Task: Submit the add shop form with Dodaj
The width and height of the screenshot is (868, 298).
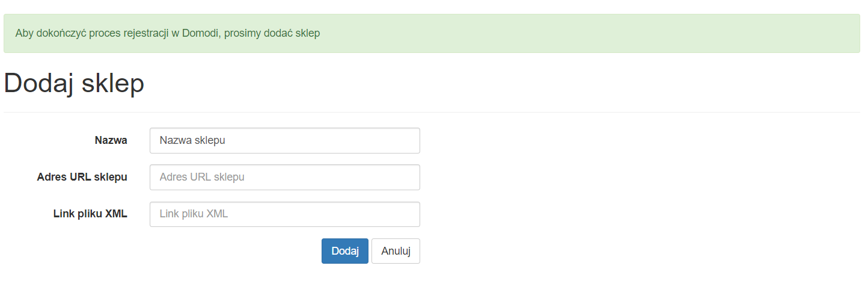Action: (x=344, y=251)
